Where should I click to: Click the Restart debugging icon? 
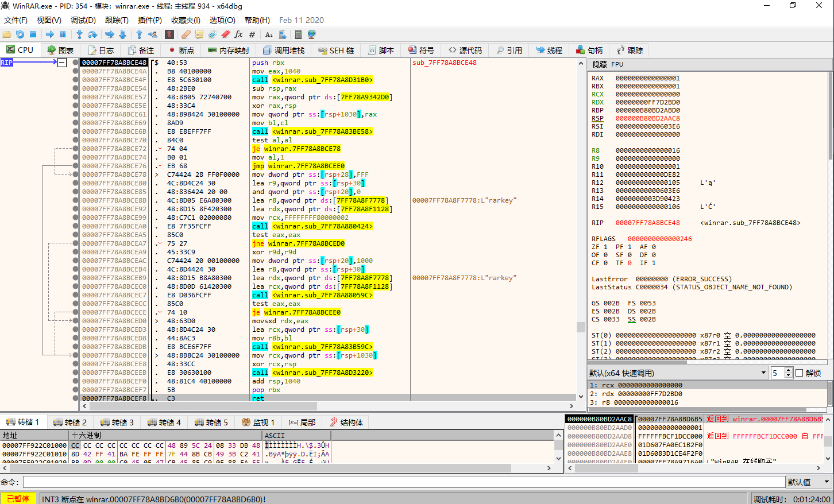pyautogui.click(x=20, y=34)
